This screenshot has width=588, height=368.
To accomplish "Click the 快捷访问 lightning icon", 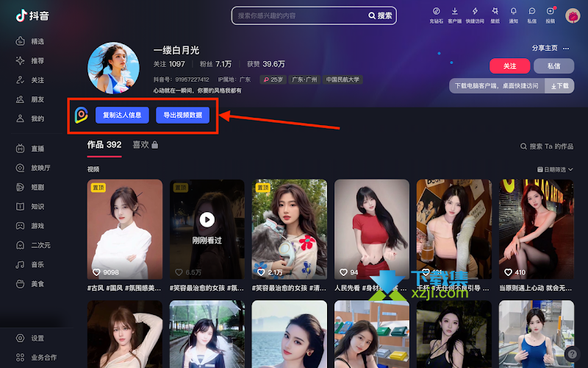I will (475, 15).
